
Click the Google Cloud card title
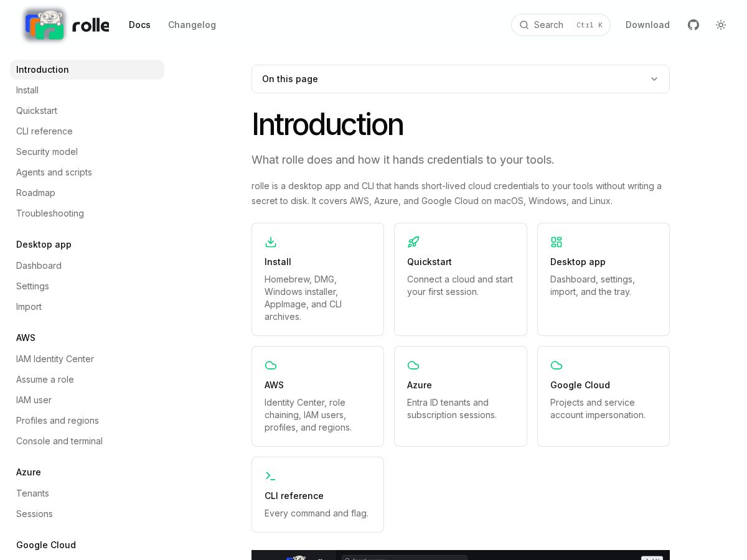point(580,385)
